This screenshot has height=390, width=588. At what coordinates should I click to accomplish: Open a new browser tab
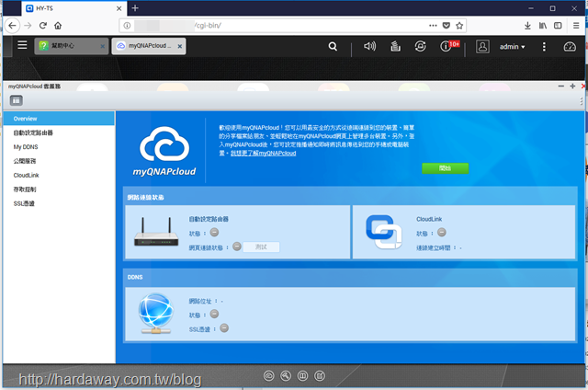tap(135, 8)
